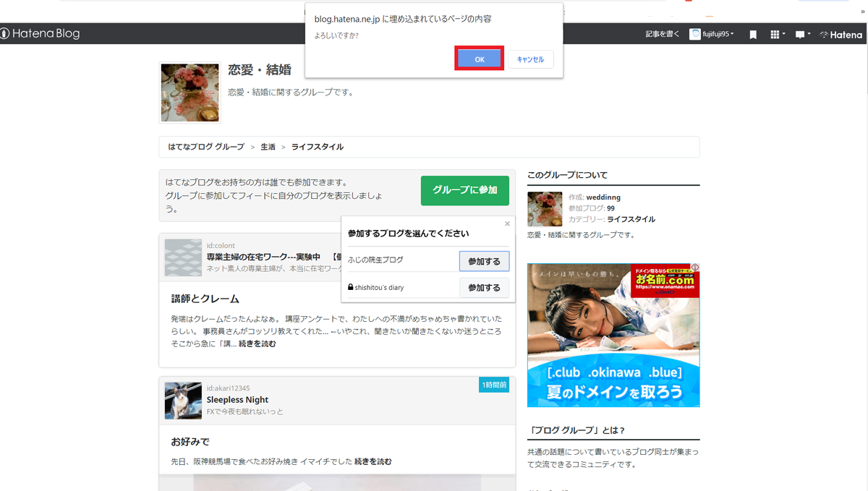The image size is (868, 491).
Task: Click ライフスタイル category in the sidebar
Action: (x=631, y=219)
